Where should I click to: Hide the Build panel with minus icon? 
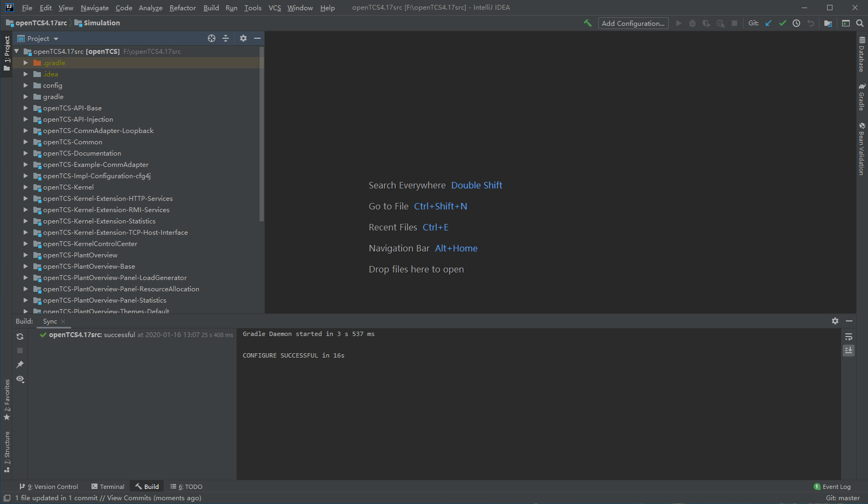pos(849,321)
